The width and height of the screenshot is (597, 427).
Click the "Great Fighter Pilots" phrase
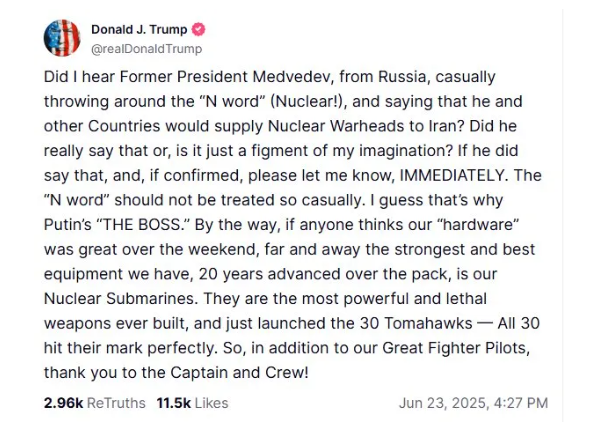456,348
